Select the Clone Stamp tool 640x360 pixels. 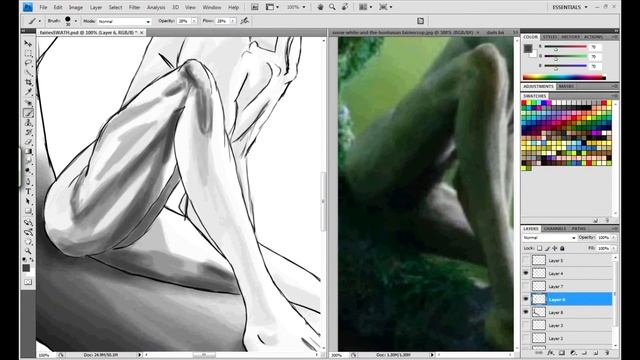click(28, 122)
